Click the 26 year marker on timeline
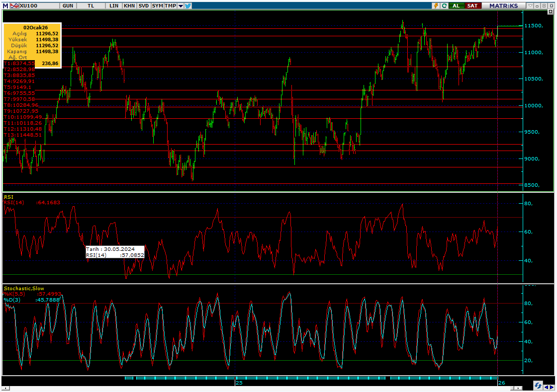Screen dimensions: 557x392 pos(502,383)
